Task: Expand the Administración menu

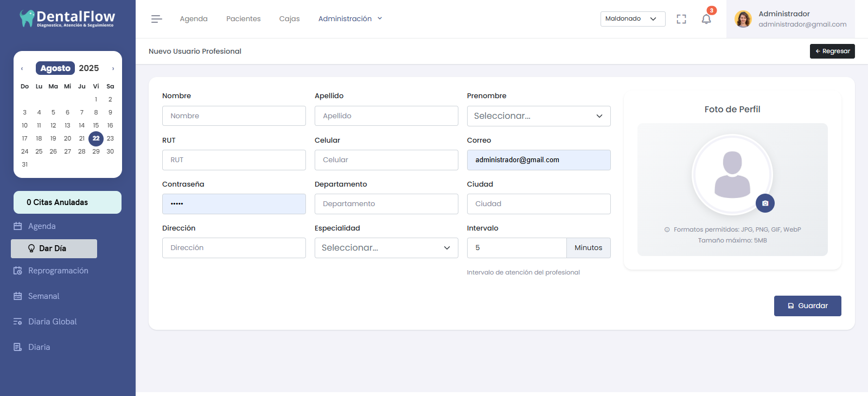Action: 350,19
